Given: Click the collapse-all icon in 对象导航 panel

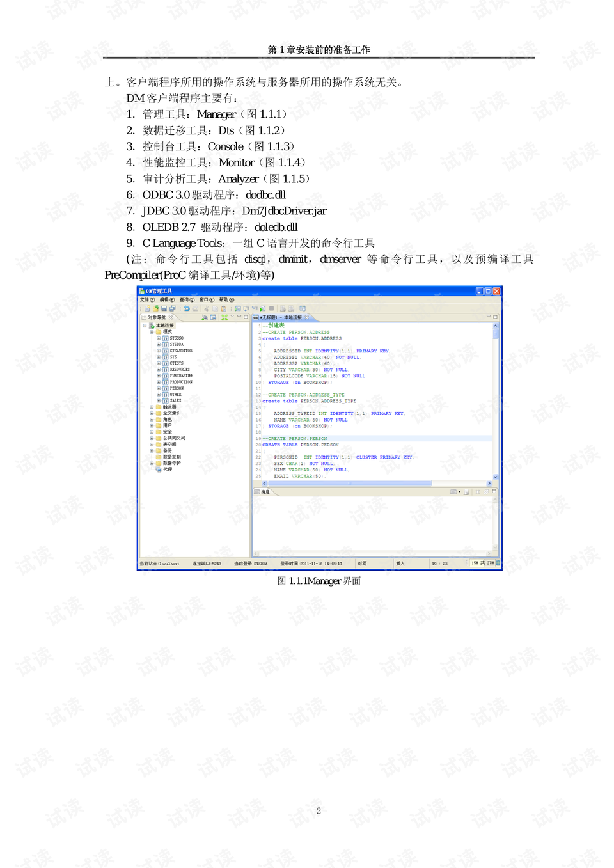Looking at the screenshot, I should point(224,317).
